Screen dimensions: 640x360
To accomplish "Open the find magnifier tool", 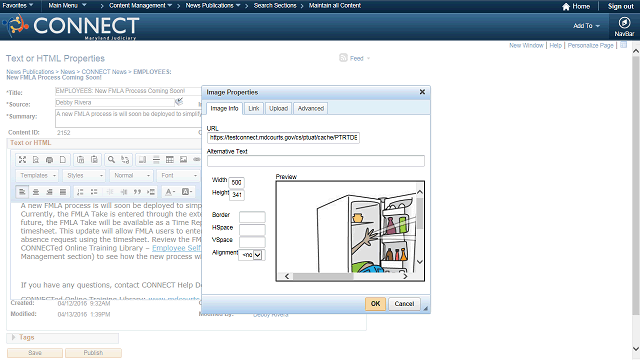I will pos(111,160).
